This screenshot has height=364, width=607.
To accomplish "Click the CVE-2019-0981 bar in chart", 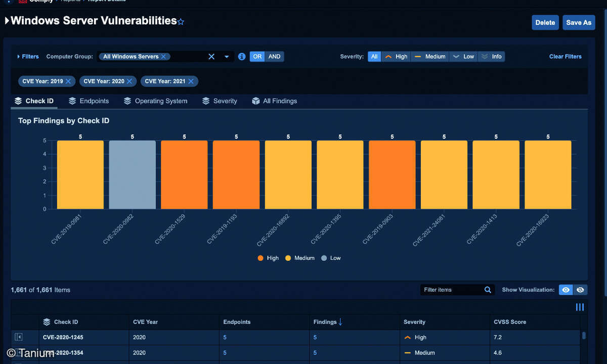I will point(80,175).
